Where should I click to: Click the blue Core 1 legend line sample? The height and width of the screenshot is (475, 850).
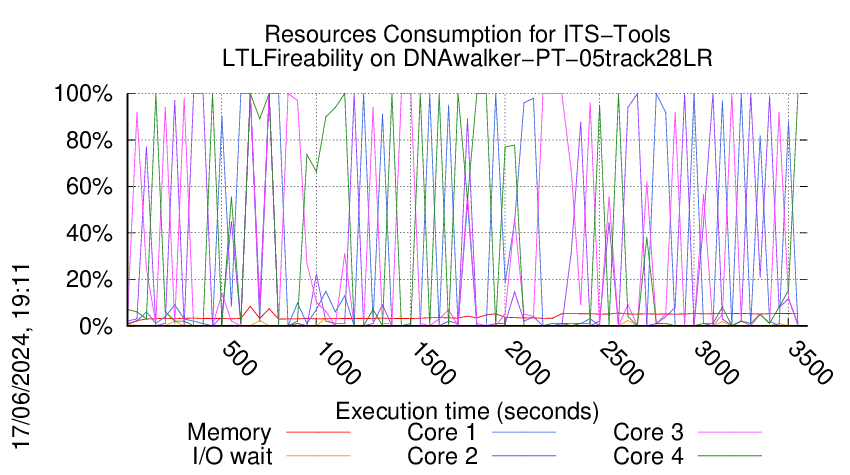tap(524, 432)
